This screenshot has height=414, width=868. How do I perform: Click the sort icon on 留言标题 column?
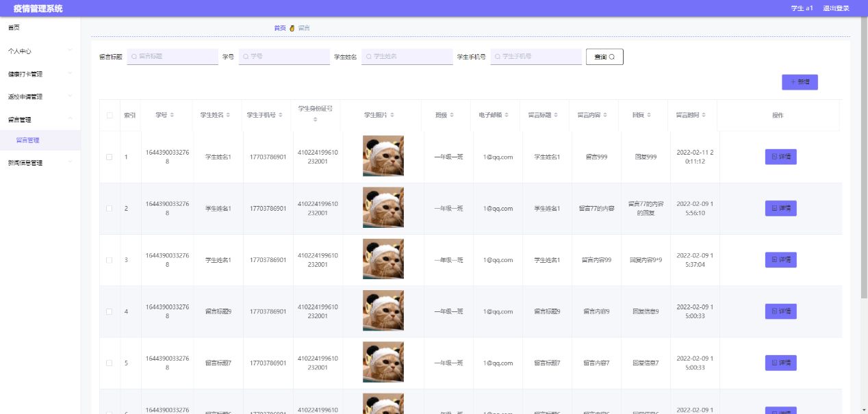coord(557,115)
